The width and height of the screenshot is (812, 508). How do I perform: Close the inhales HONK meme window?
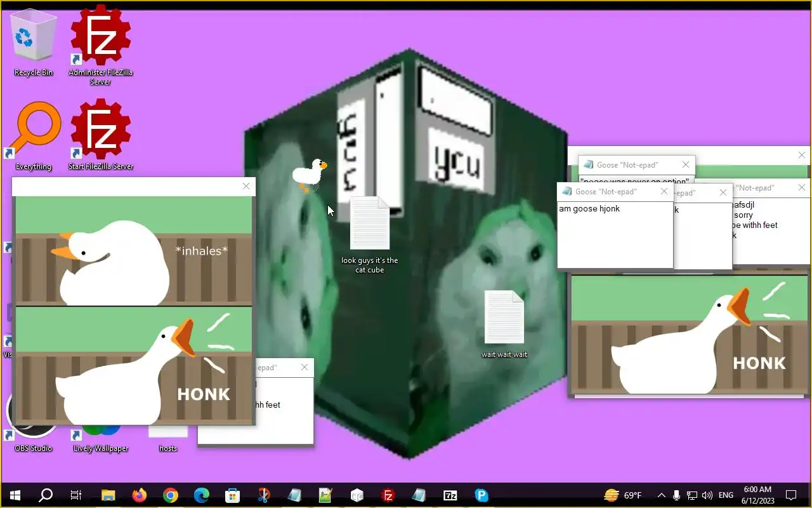[246, 186]
